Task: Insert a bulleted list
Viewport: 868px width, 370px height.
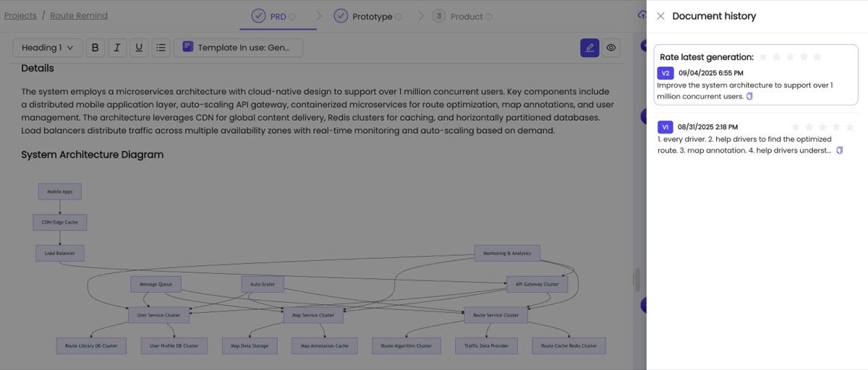Action: click(x=161, y=48)
